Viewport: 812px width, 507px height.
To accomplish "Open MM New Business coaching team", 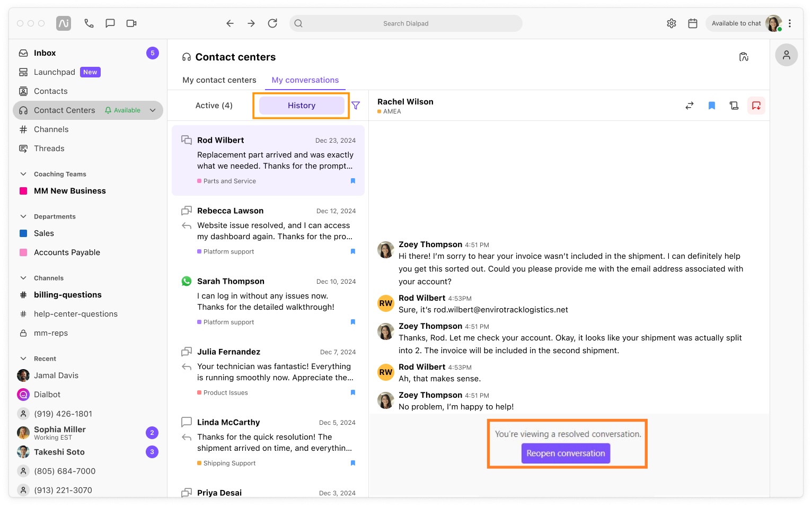I will pyautogui.click(x=88, y=191).
